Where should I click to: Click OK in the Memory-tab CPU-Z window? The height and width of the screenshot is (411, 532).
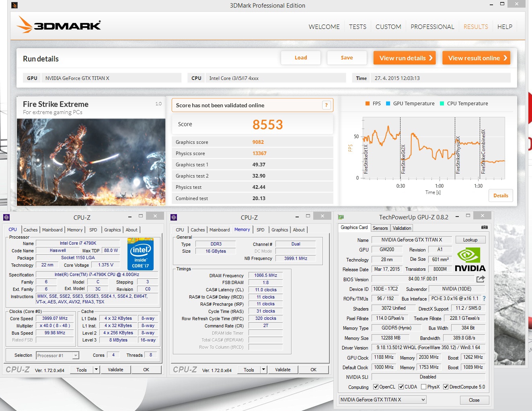(x=313, y=370)
